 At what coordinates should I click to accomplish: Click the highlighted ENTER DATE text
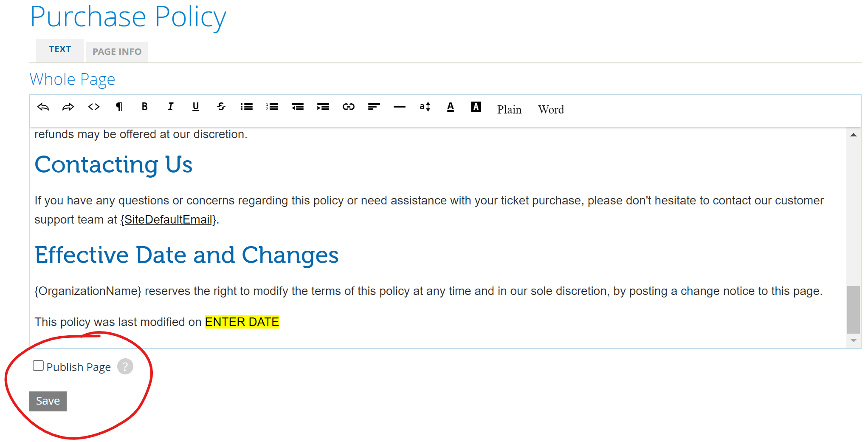(x=242, y=322)
